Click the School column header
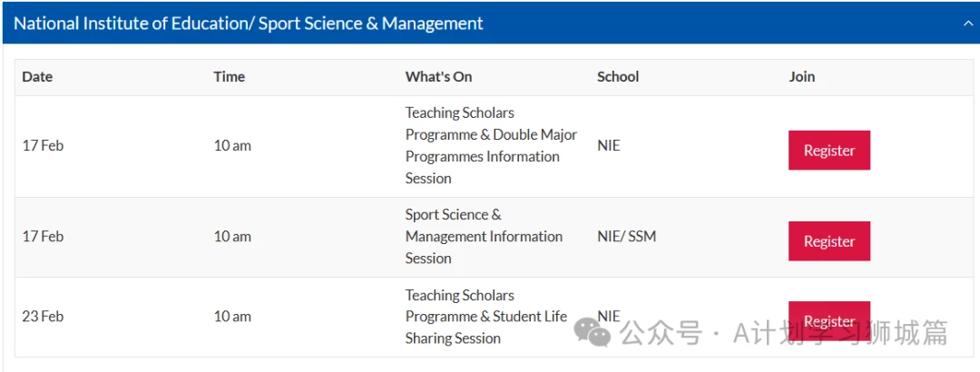Viewport: 980px width, 372px height. tap(618, 77)
